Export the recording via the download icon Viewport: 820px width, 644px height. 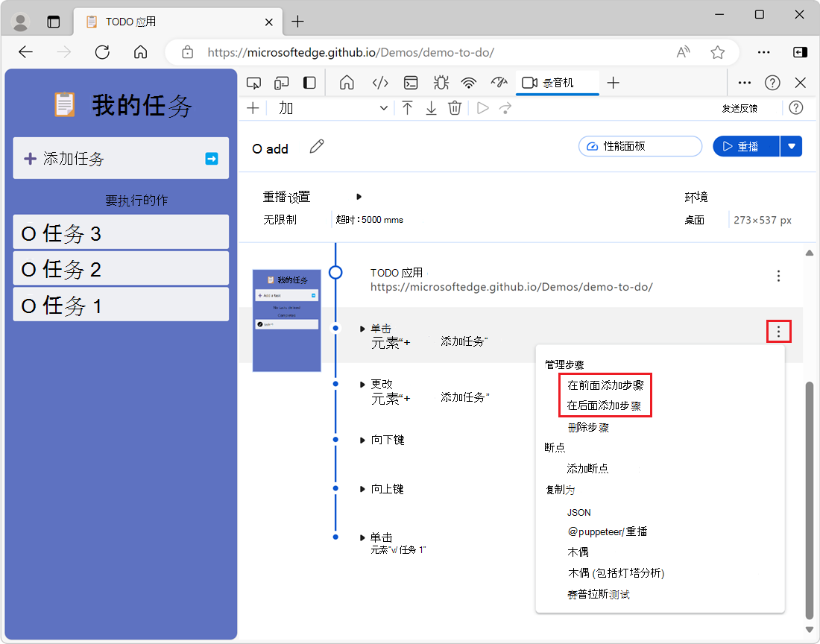pos(431,108)
